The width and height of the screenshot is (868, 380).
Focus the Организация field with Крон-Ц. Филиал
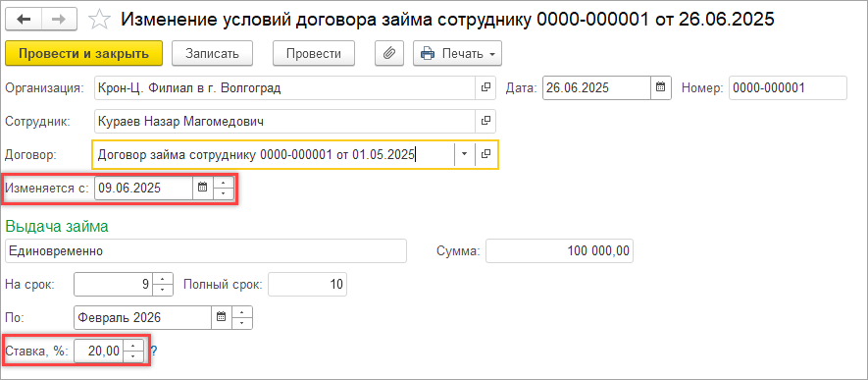(x=285, y=87)
